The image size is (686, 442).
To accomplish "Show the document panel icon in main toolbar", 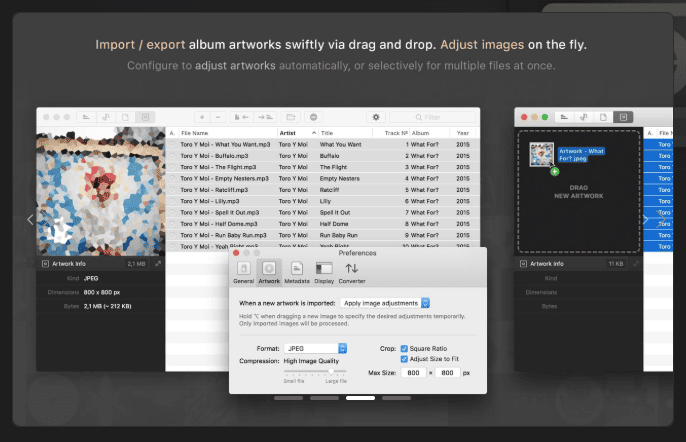I will pyautogui.click(x=125, y=117).
